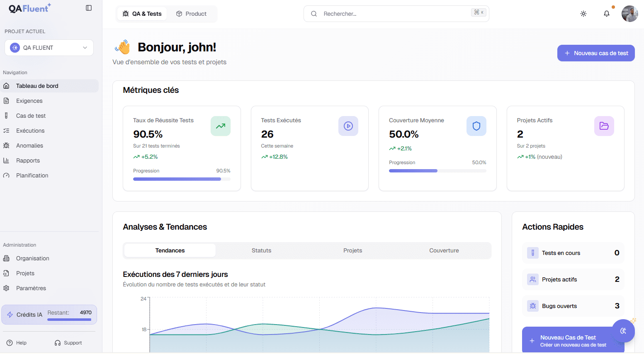644x354 pixels.
Task: Open the Support link
Action: [x=68, y=343]
